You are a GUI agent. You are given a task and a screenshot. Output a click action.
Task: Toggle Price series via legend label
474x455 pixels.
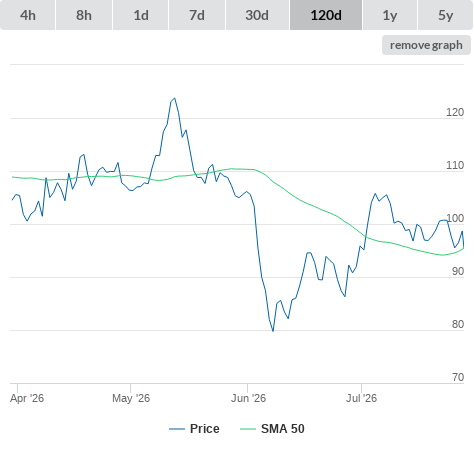click(x=205, y=429)
